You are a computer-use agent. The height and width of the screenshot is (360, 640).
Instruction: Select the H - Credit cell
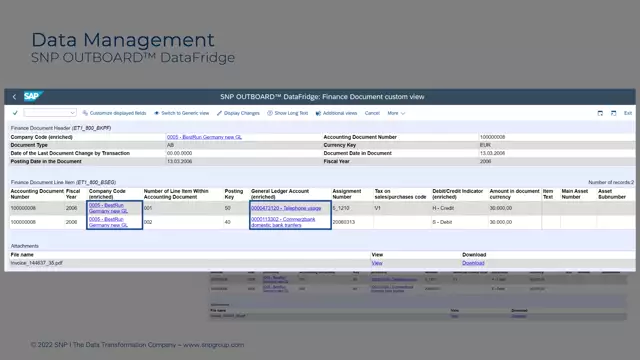[x=443, y=208]
